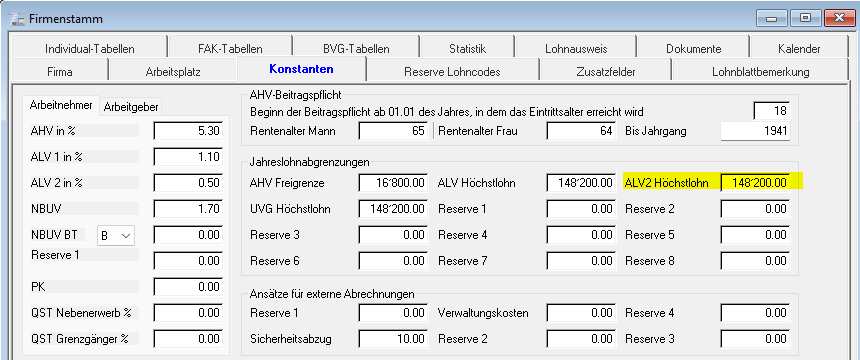860x360 pixels.
Task: Maximize the Firmenstamm window
Action: pyautogui.click(x=805, y=18)
